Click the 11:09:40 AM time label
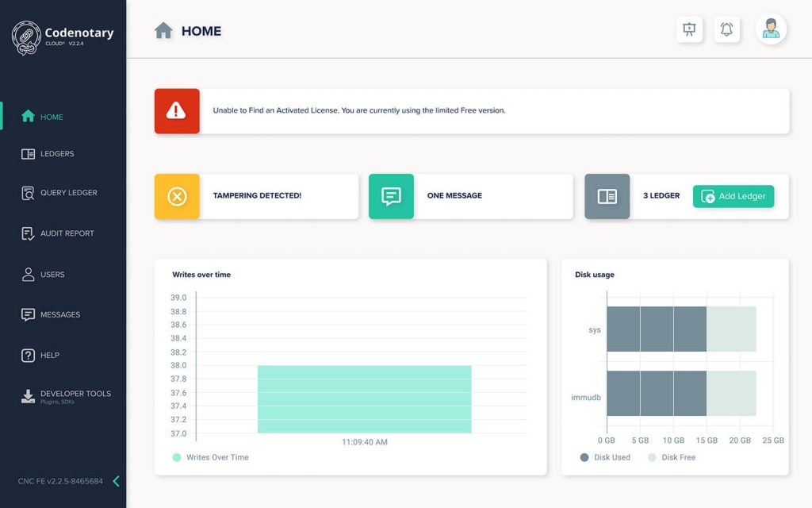The width and height of the screenshot is (812, 508). (365, 442)
